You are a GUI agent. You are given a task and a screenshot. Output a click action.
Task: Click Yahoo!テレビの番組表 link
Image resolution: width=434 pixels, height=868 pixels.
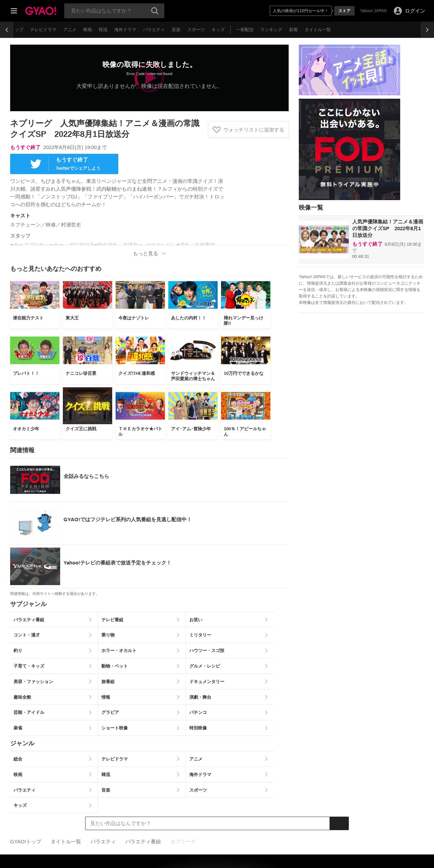click(x=117, y=563)
